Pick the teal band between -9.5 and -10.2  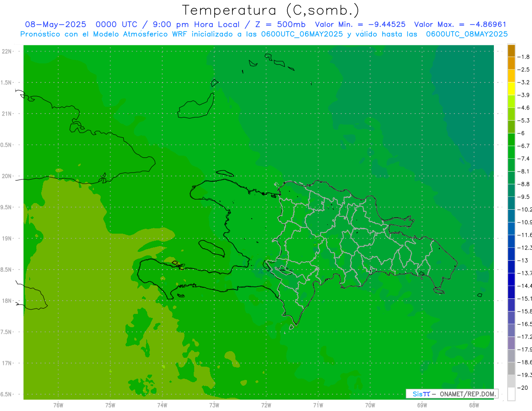(x=511, y=203)
